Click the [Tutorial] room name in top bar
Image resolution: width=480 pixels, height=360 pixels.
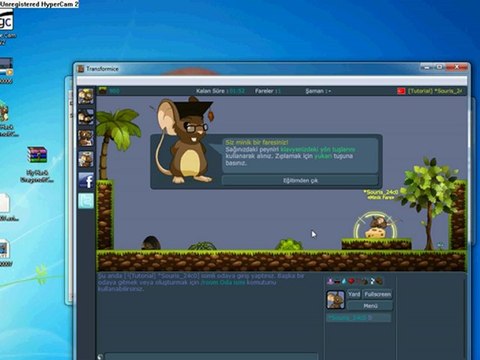[x=435, y=91]
